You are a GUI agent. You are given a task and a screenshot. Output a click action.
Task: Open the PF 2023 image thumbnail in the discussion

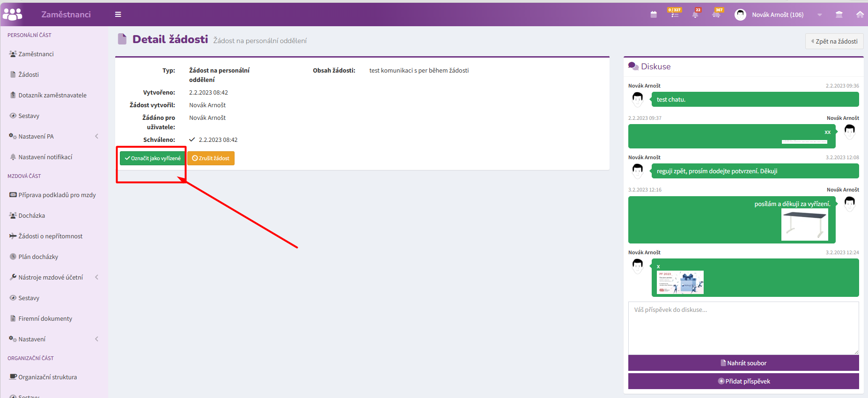click(x=680, y=282)
